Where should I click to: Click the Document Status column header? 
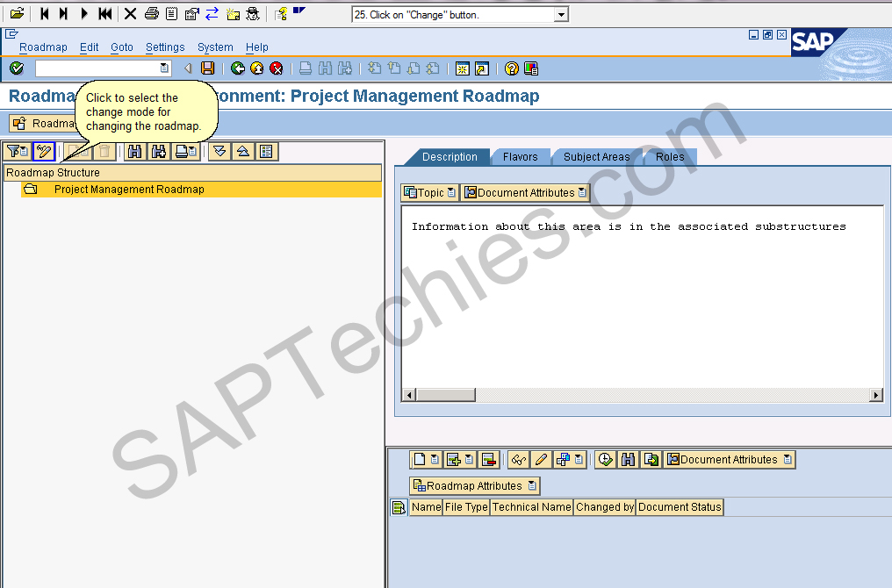tap(680, 507)
